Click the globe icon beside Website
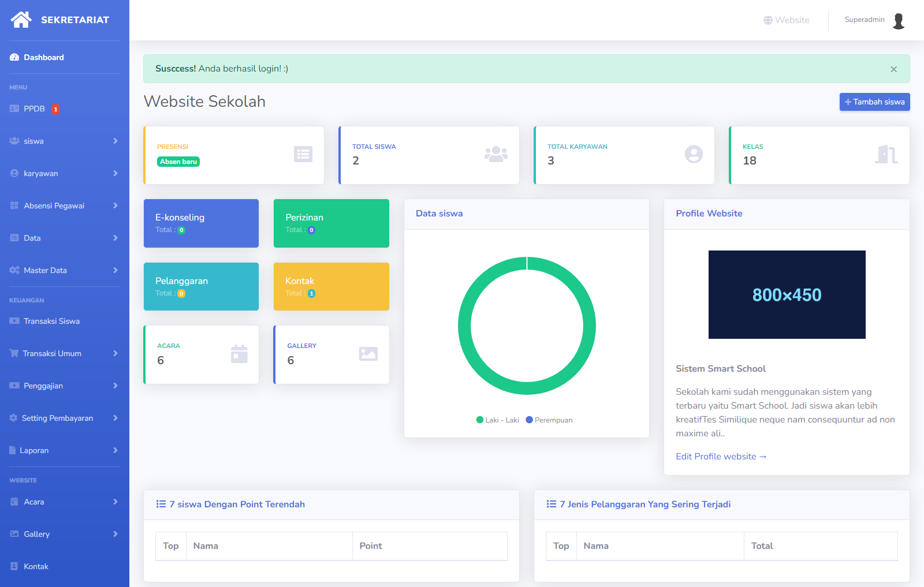Viewport: 924px width, 587px height. click(x=767, y=20)
